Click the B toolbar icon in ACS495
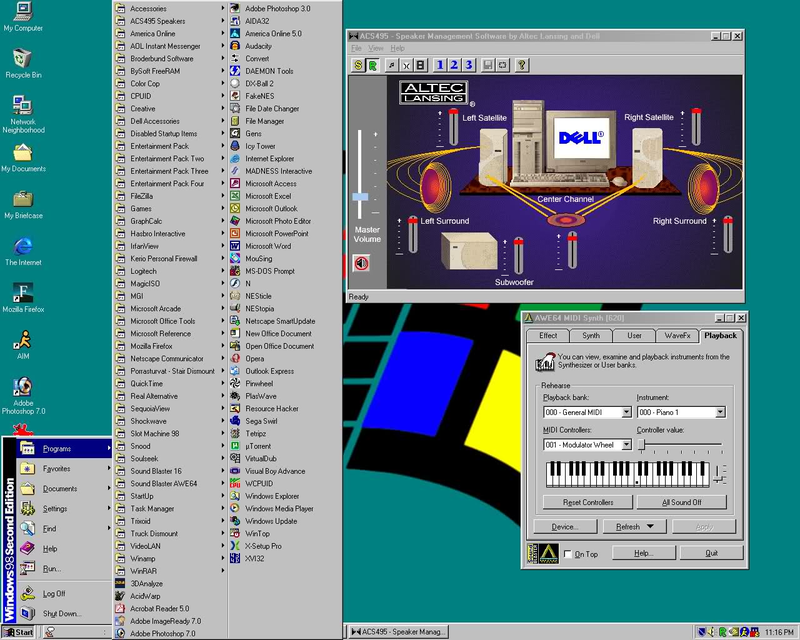The image size is (800, 640). pos(420,65)
